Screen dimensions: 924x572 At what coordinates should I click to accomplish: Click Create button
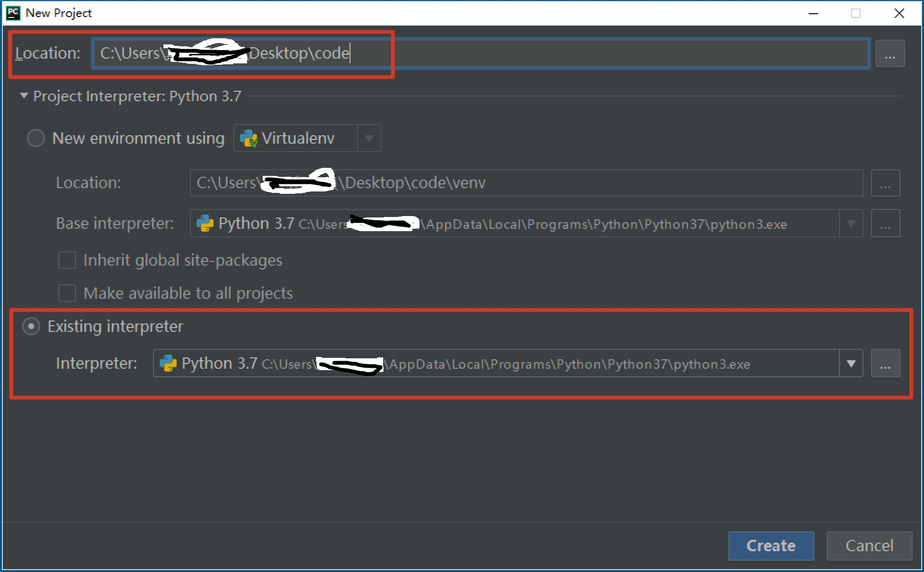[771, 546]
